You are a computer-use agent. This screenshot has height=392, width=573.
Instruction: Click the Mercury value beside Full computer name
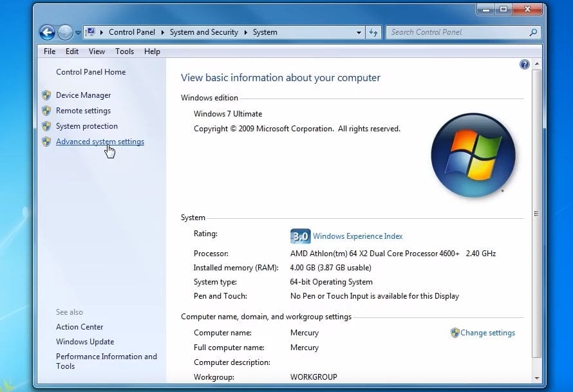coord(305,348)
